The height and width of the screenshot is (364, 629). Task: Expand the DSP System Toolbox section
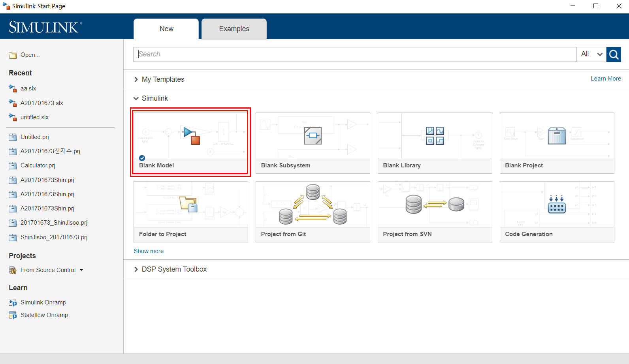click(x=136, y=269)
